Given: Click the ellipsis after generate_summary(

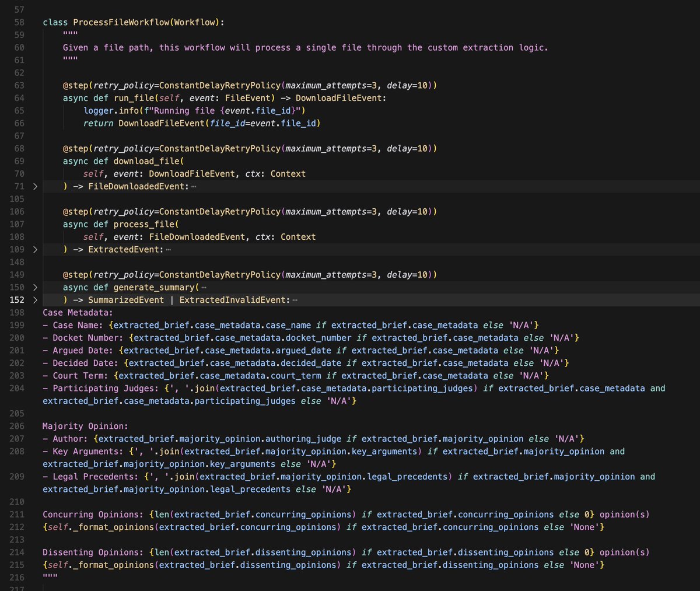Looking at the screenshot, I should 204,288.
